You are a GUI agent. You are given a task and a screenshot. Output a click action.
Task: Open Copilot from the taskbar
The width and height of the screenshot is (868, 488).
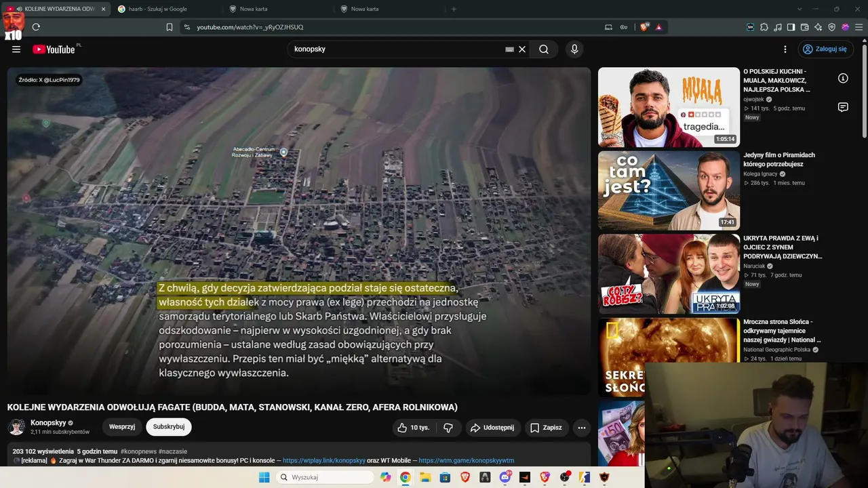386,477
